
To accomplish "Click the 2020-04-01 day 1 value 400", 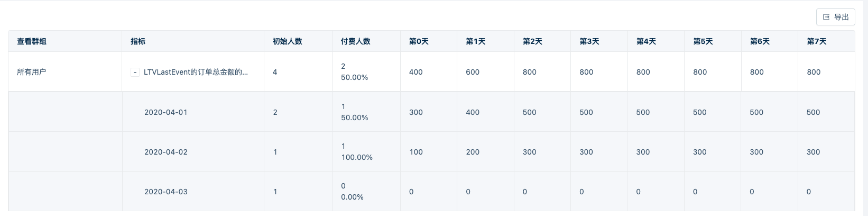I will 473,112.
